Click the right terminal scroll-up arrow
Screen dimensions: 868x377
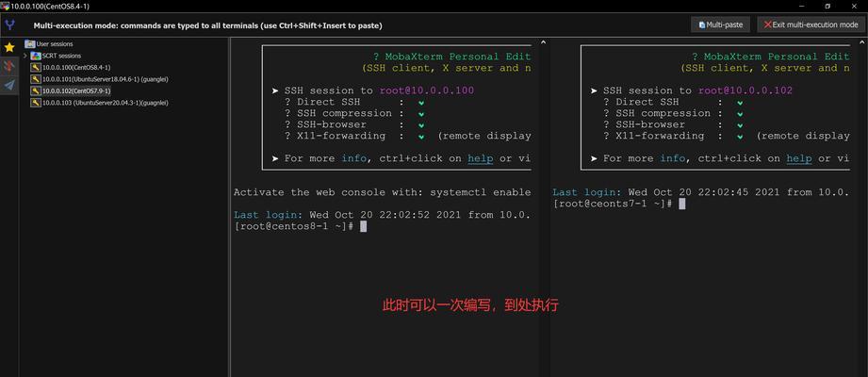pos(861,42)
